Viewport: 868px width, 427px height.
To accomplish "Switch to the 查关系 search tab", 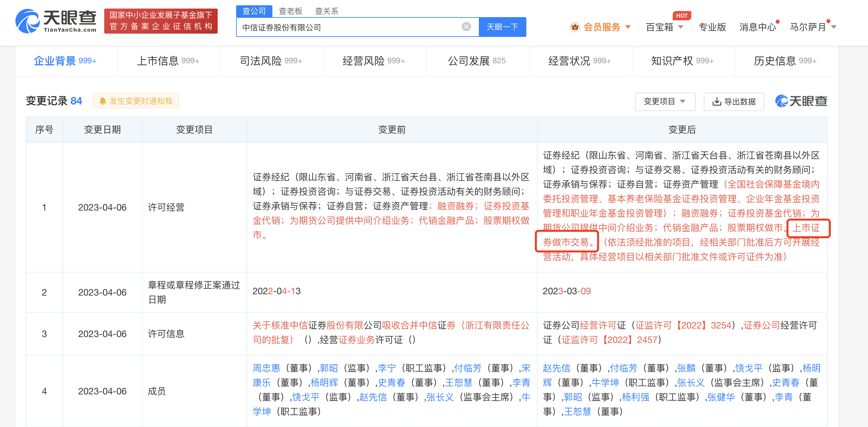I will [326, 11].
